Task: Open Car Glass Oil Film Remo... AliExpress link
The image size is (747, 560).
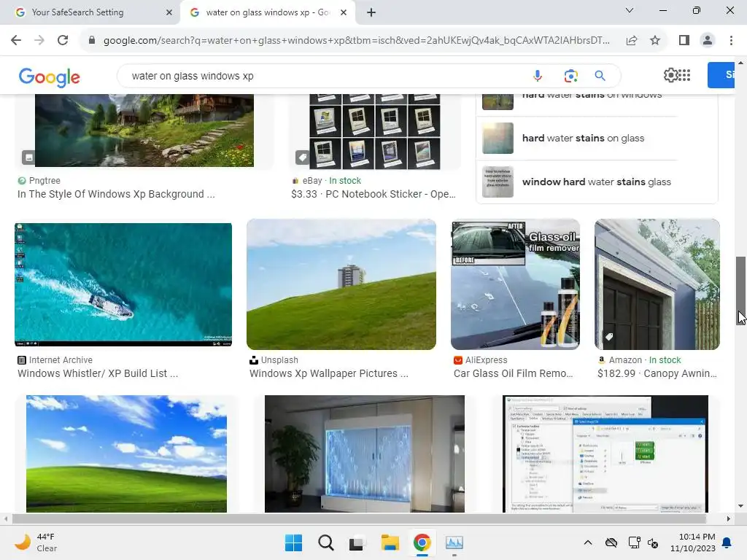Action: [x=513, y=373]
